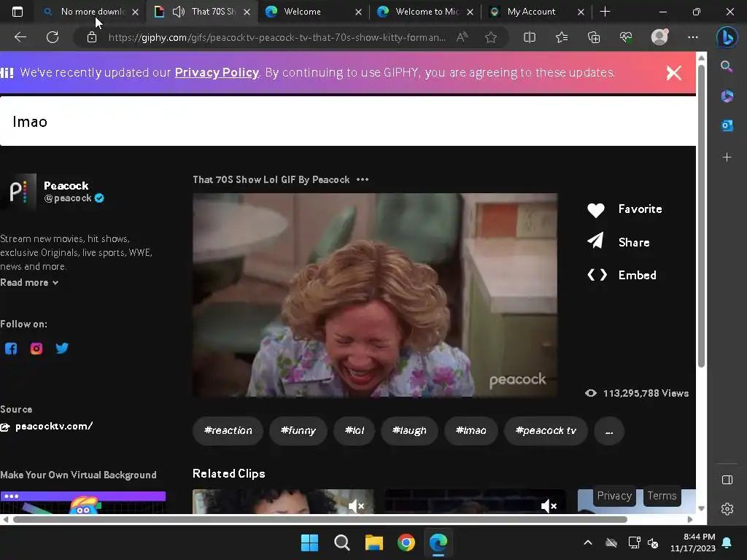The width and height of the screenshot is (747, 560).
Task: Dismiss the Privacy Policy banner
Action: 673,73
